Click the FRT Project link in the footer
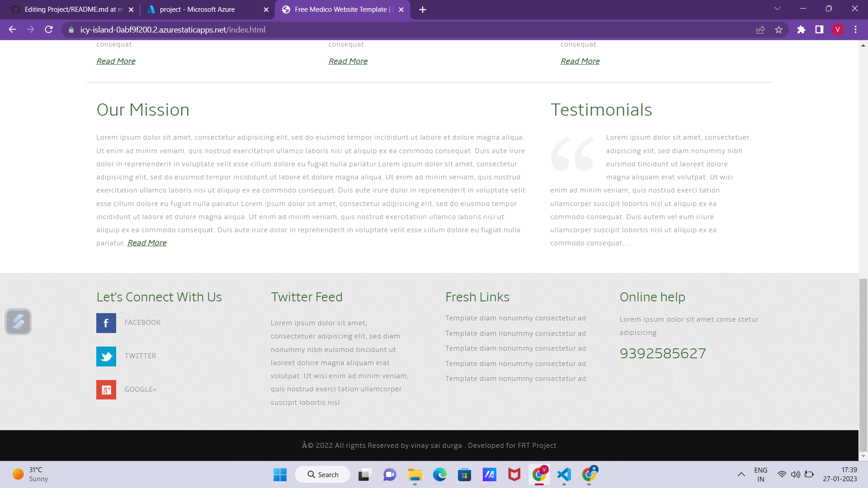The height and width of the screenshot is (488, 868). coord(537,445)
